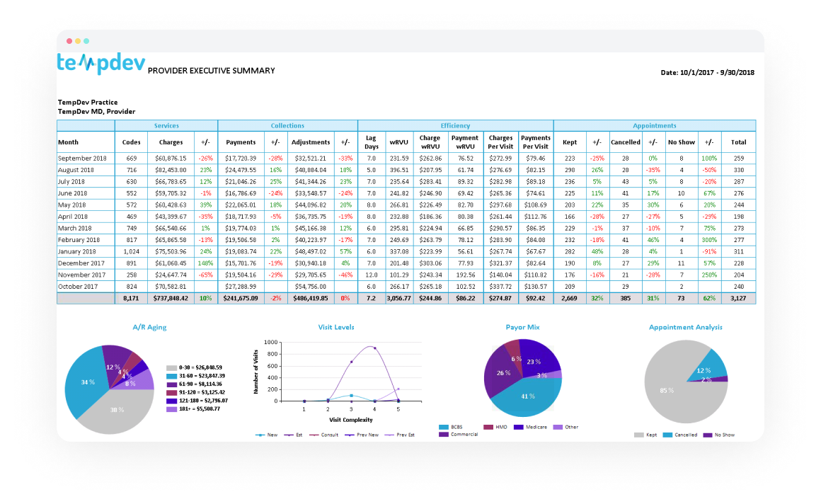This screenshot has width=821, height=504.
Task: Click the "Prev Est" legend marker
Action: tap(388, 435)
